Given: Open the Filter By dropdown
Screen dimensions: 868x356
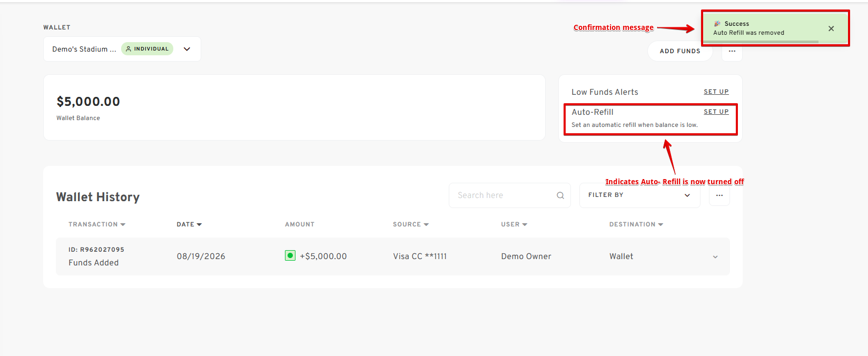Looking at the screenshot, I should click(x=639, y=195).
